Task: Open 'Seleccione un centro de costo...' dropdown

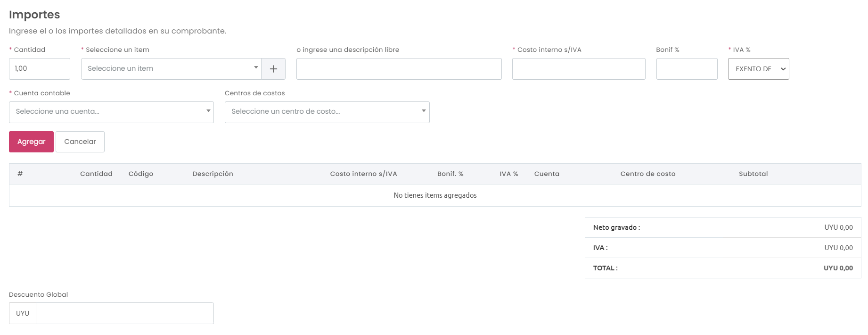Action: click(327, 112)
